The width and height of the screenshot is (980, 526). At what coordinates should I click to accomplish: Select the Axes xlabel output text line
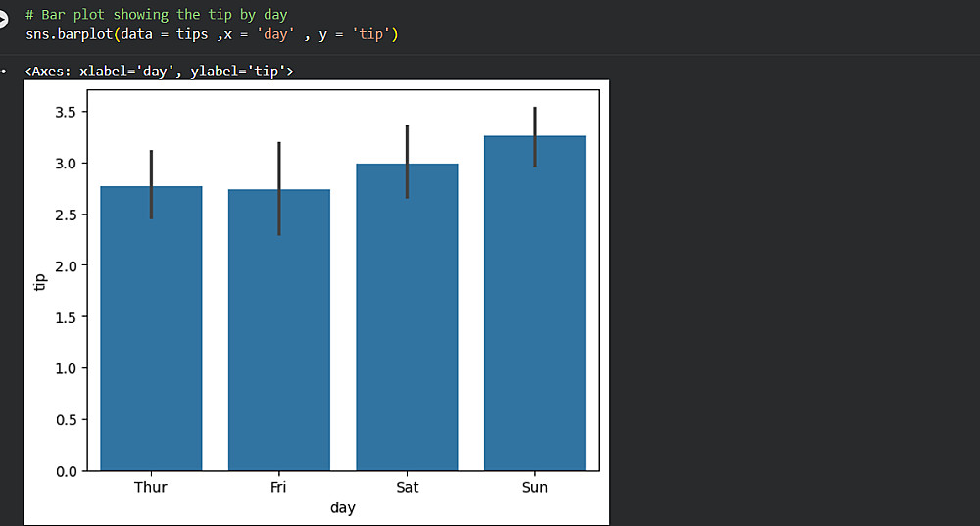pos(159,72)
